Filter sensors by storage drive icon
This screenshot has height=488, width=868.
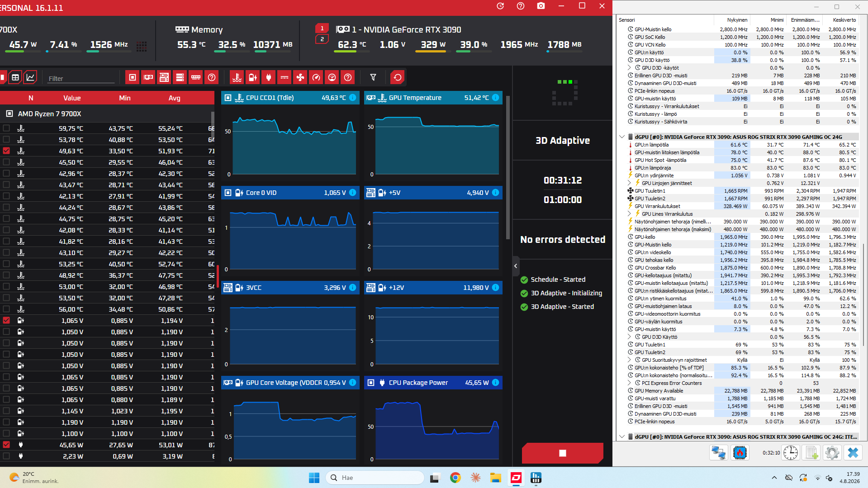click(x=180, y=77)
